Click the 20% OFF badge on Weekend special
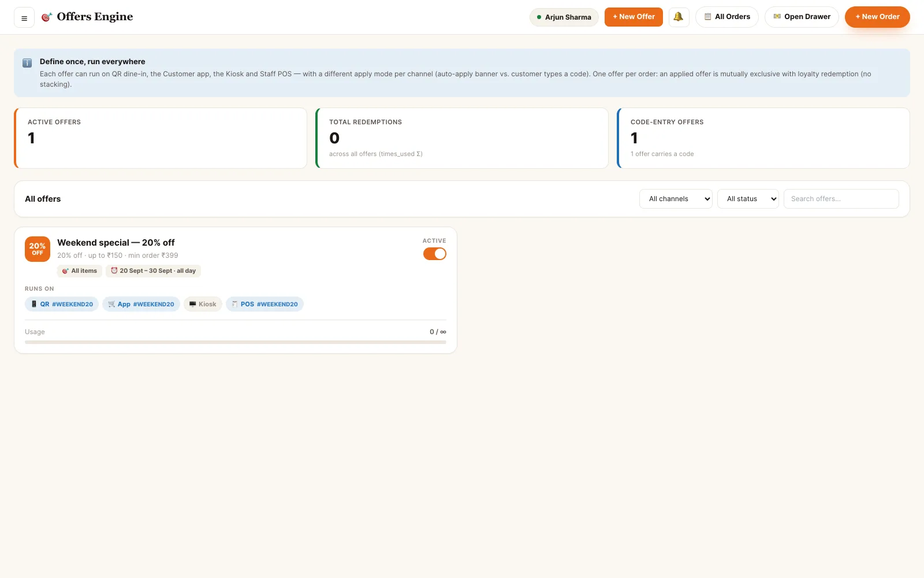This screenshot has width=924, height=578. pos(38,249)
